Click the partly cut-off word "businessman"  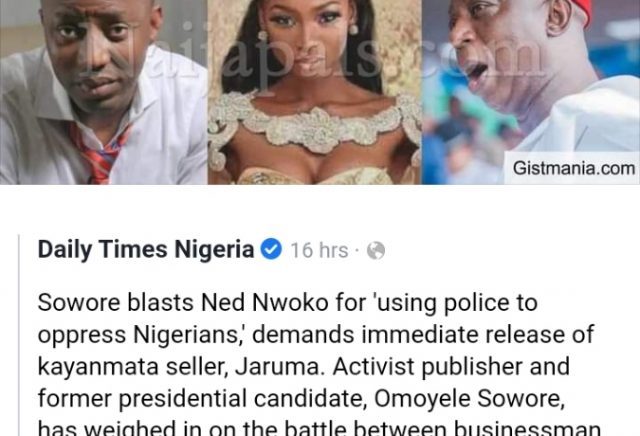[x=527, y=428]
